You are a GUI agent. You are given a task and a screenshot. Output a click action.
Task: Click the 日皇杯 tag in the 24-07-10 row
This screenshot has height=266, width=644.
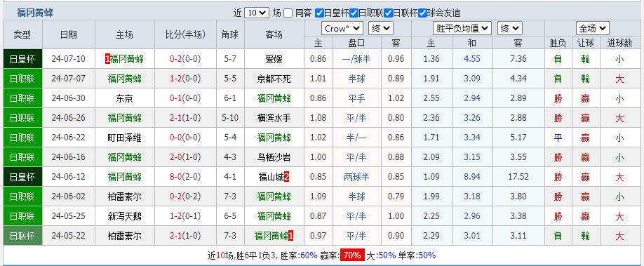[x=22, y=59]
